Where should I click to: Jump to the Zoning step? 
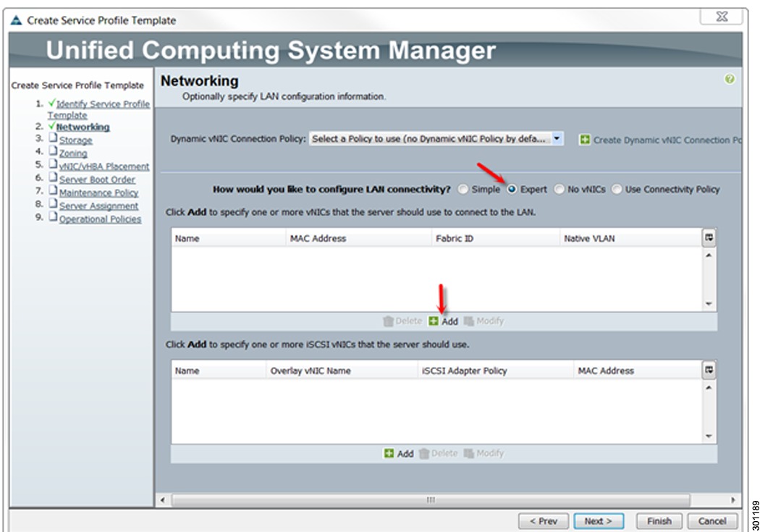[x=73, y=153]
